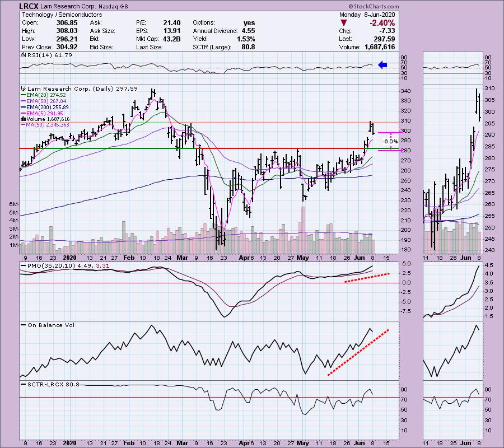Screen dimensions: 504x448
Task: Click the Last Size label
Action: click(149, 47)
